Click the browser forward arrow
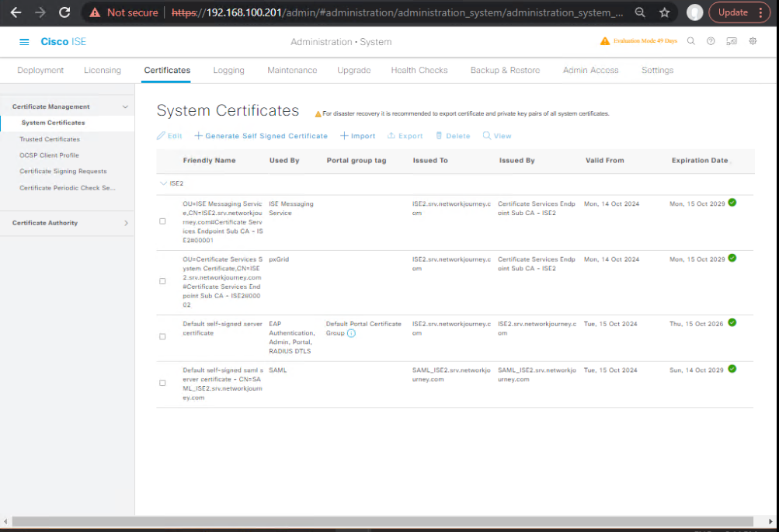779x532 pixels. [x=40, y=12]
